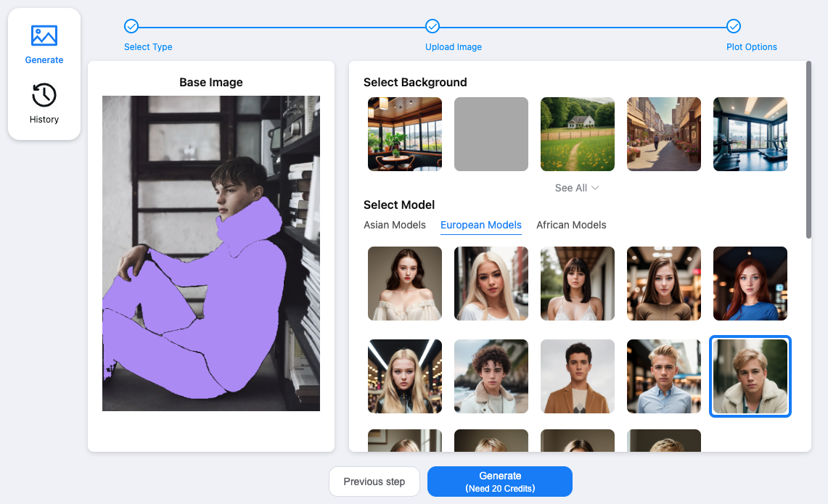Click the options panel vertical scrollbar
The height and width of the screenshot is (504, 828).
[x=808, y=150]
